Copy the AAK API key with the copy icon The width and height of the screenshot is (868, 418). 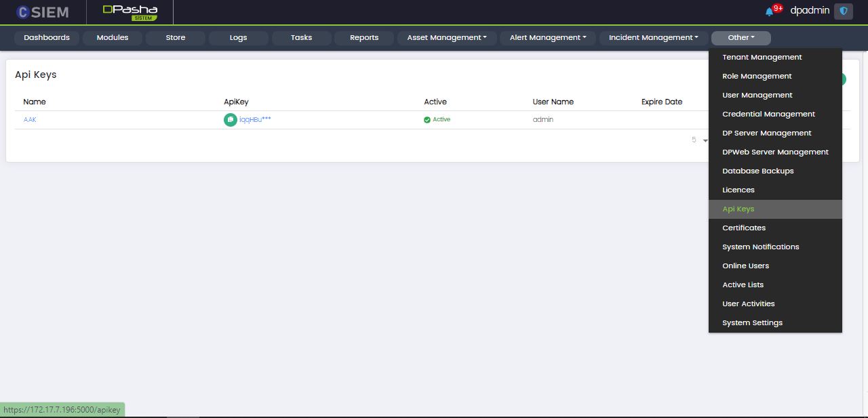[231, 120]
